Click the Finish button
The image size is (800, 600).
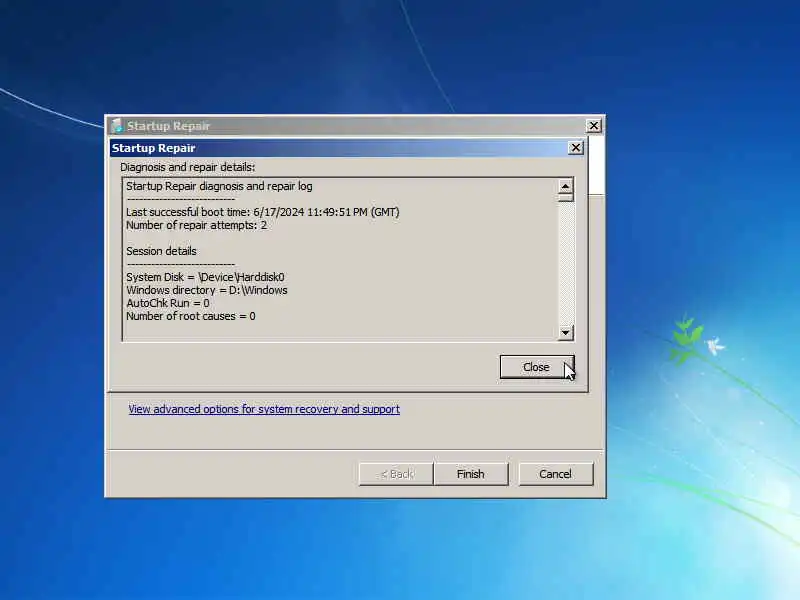click(x=471, y=474)
